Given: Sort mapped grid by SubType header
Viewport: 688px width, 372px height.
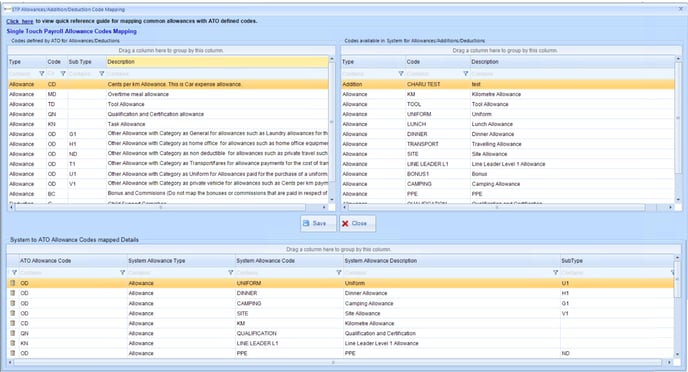Looking at the screenshot, I should point(616,261).
